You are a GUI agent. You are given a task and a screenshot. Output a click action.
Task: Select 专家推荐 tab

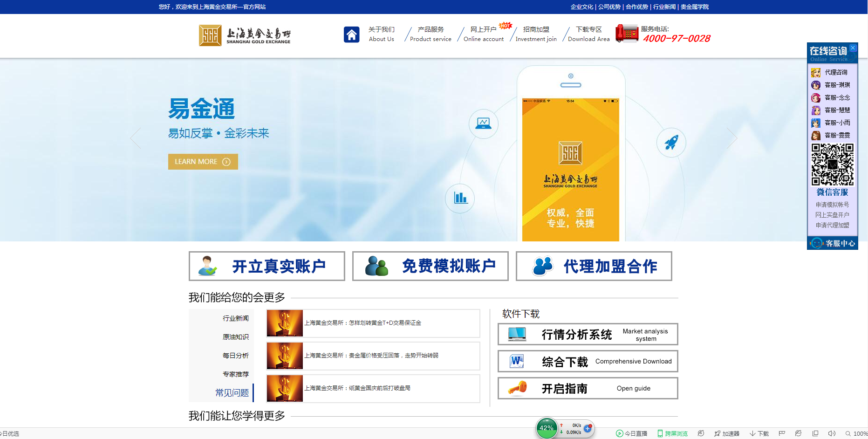(x=236, y=374)
